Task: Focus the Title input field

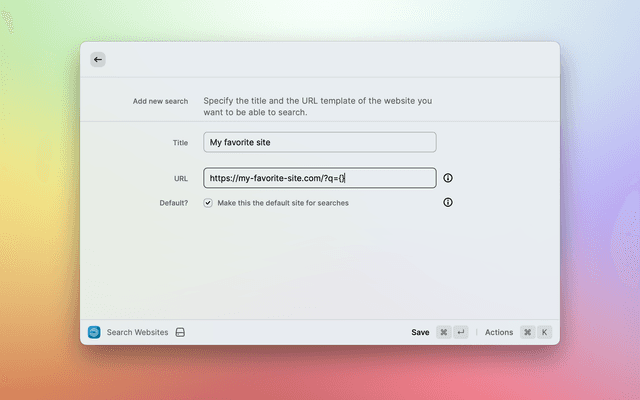Action: 319,142
